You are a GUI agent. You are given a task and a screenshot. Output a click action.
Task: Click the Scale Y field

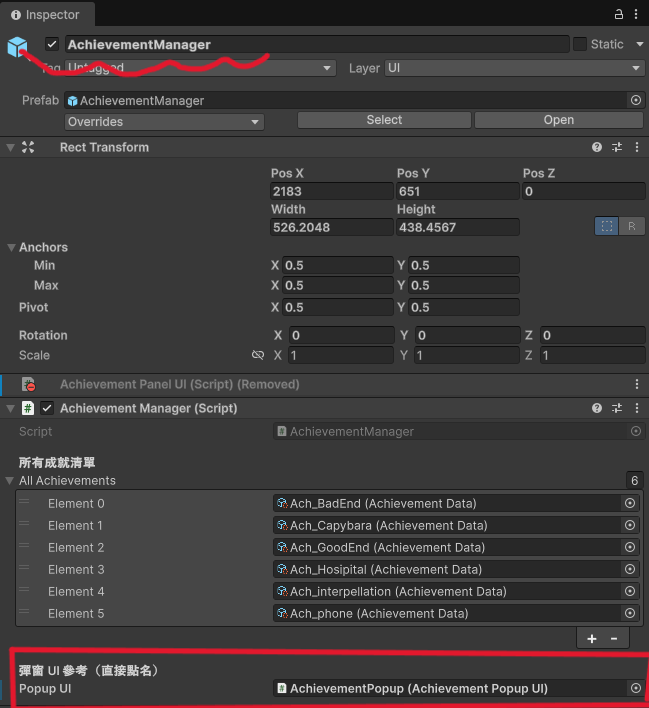click(467, 355)
